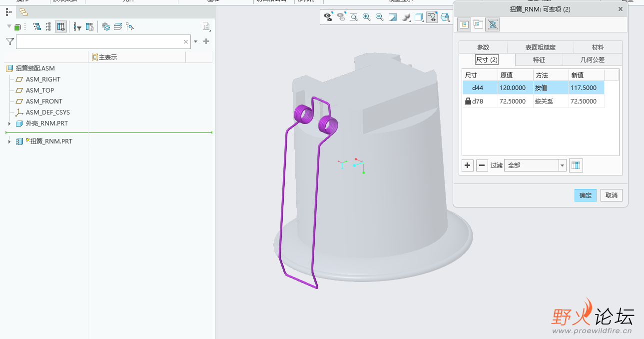
Task: Click the zoom in magnifier icon
Action: [366, 17]
